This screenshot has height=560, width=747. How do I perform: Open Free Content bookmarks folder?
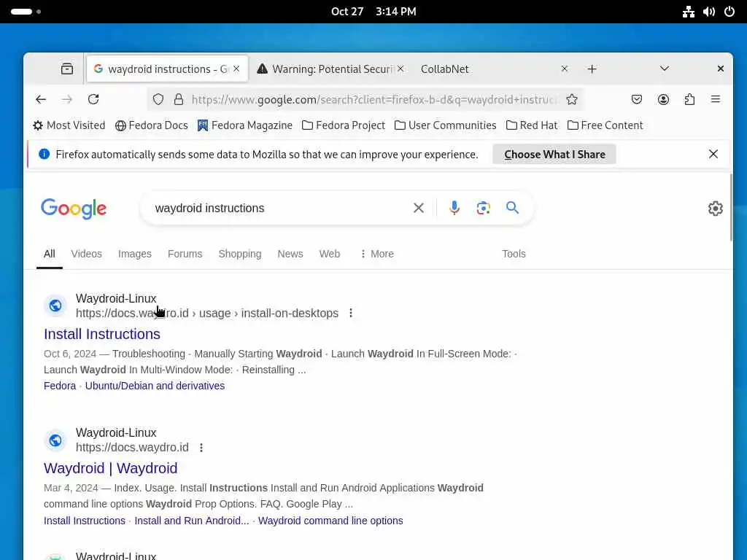pos(605,125)
